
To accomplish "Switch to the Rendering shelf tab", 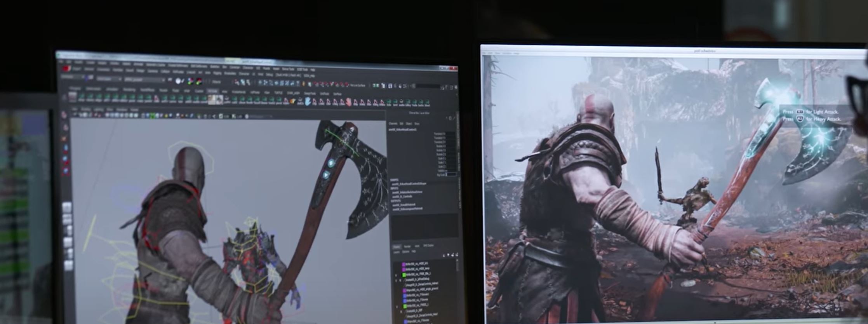I will [x=129, y=90].
